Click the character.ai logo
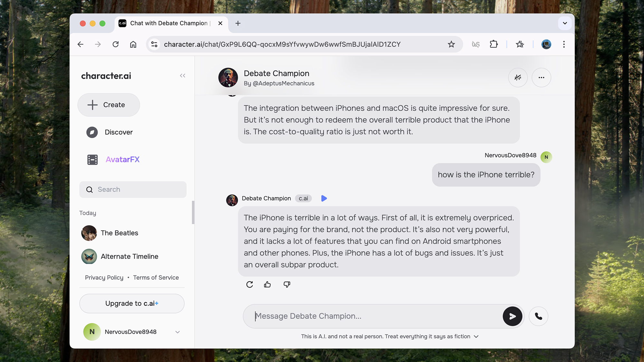Image resolution: width=644 pixels, height=362 pixels. [x=106, y=76]
